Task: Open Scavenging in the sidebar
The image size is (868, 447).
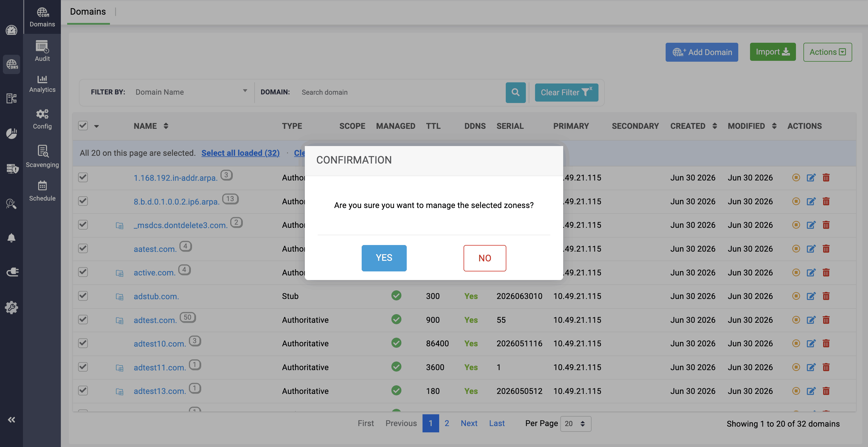Action: [42, 156]
